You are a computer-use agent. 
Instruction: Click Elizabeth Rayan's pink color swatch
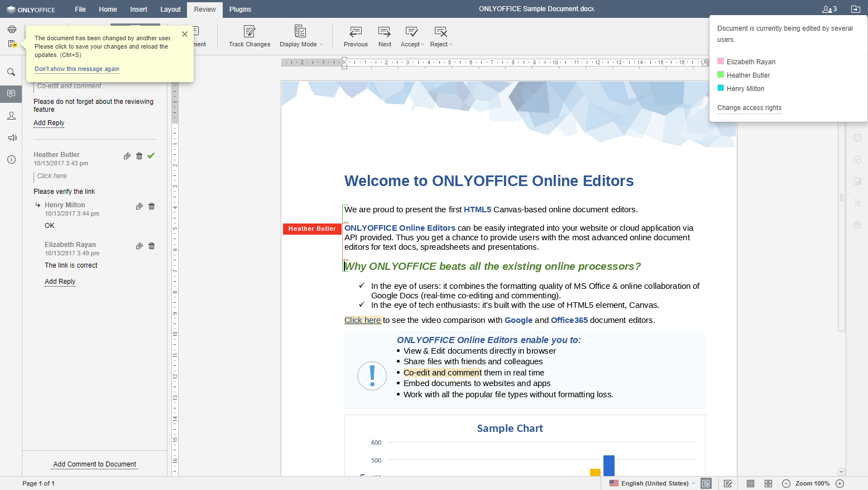pos(721,61)
